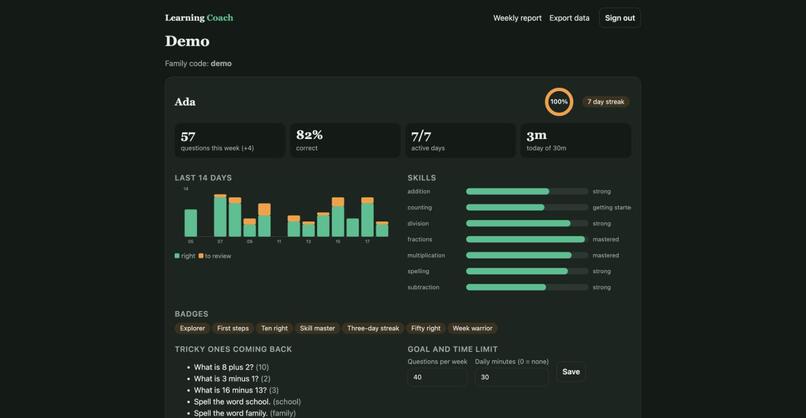This screenshot has height=418, width=806.
Task: Select the Week warrior badge
Action: coord(472,328)
